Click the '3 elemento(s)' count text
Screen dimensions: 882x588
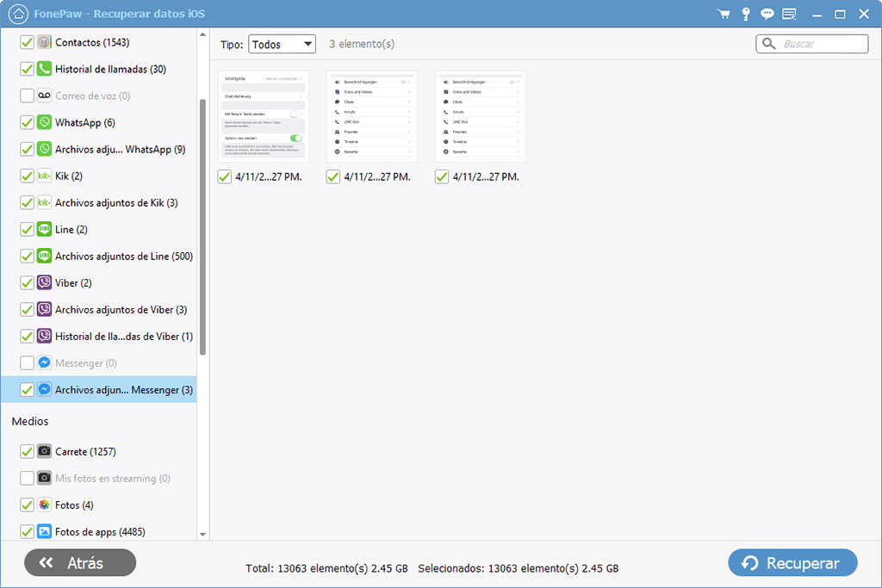pyautogui.click(x=362, y=44)
